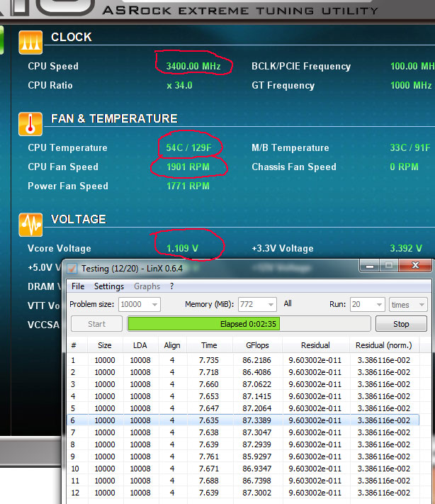Select row 12 with GFlops 87.3002

(x=243, y=493)
